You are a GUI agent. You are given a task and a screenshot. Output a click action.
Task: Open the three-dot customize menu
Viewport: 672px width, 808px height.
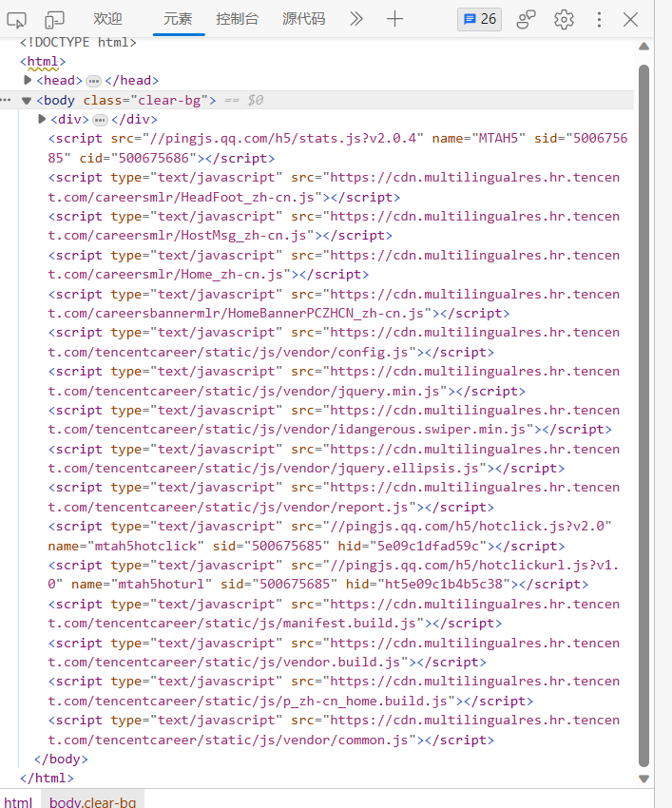click(599, 20)
